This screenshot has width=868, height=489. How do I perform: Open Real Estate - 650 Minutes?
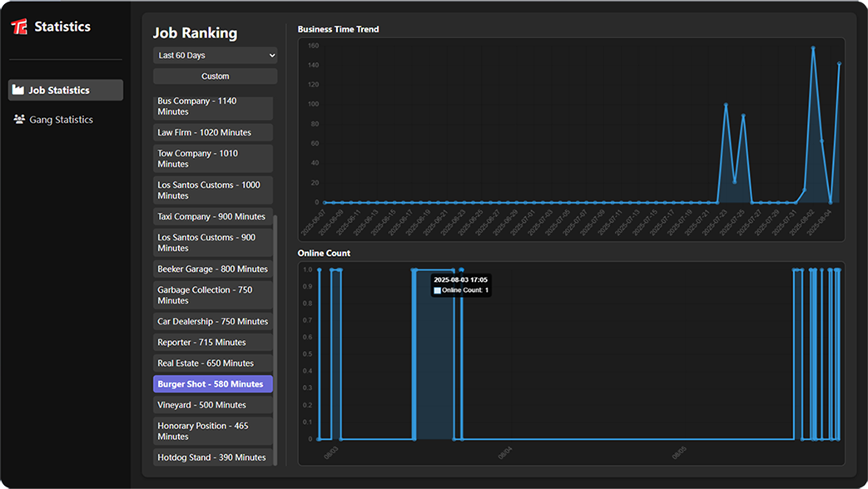tap(212, 363)
